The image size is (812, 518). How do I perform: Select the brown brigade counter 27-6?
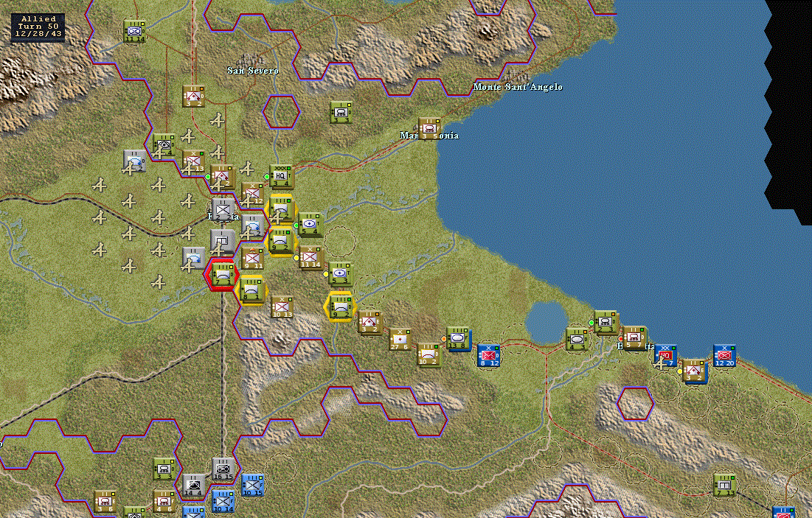click(400, 339)
